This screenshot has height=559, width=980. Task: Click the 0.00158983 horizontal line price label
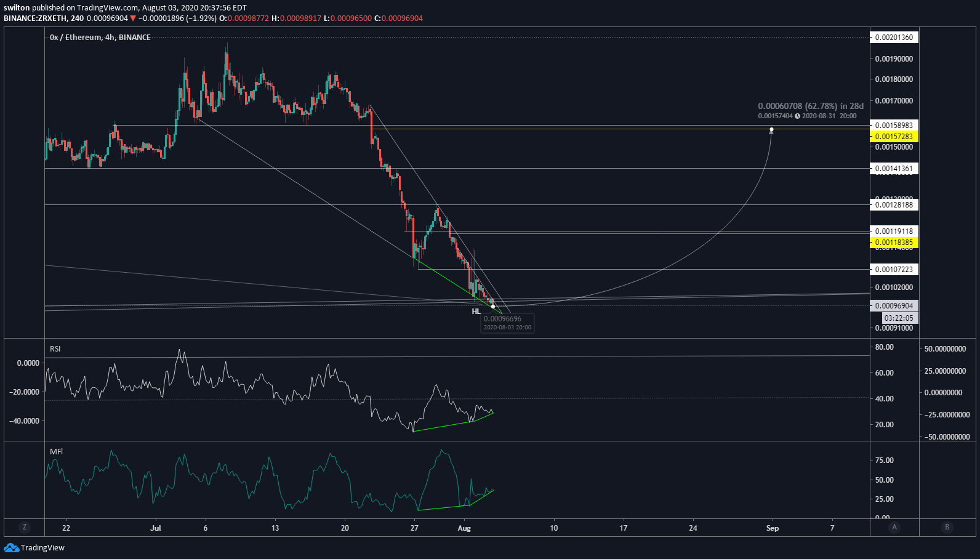(894, 125)
